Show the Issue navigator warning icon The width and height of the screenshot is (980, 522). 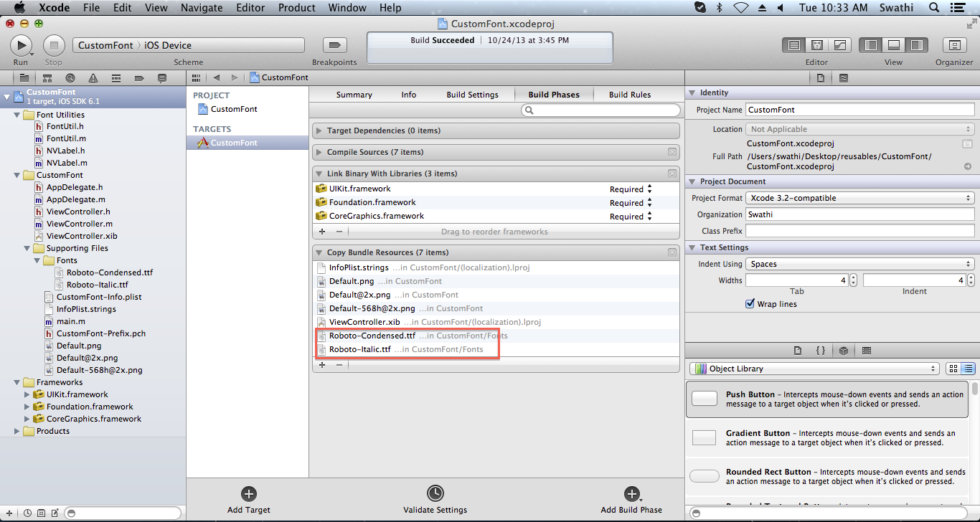click(x=93, y=77)
